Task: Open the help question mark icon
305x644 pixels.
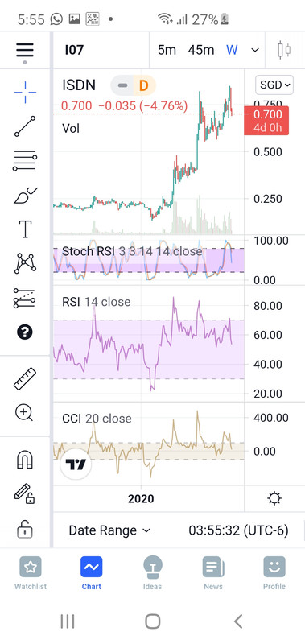Action: click(x=25, y=332)
